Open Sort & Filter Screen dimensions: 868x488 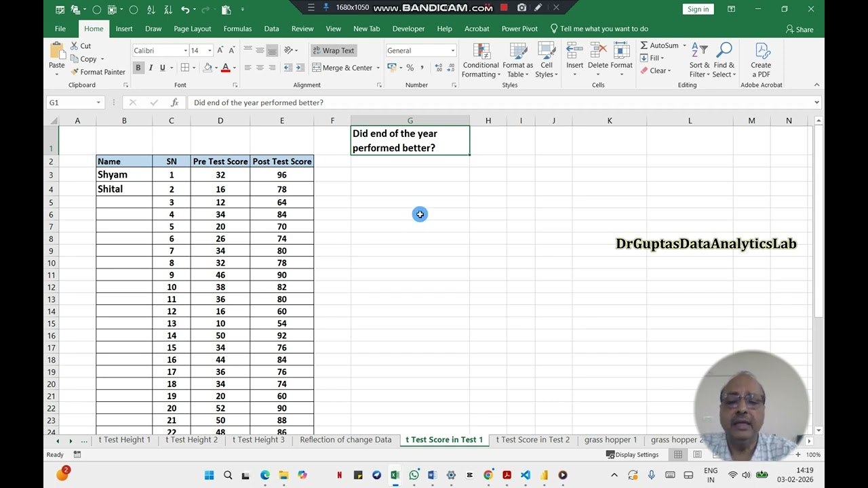click(699, 61)
